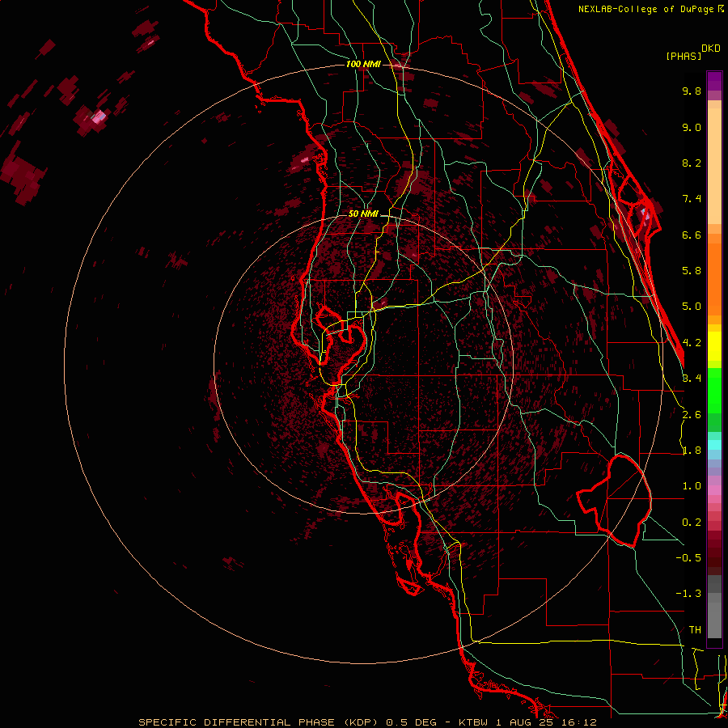Click the 4.2 value on the scale
This screenshot has width=728, height=728.
point(692,343)
